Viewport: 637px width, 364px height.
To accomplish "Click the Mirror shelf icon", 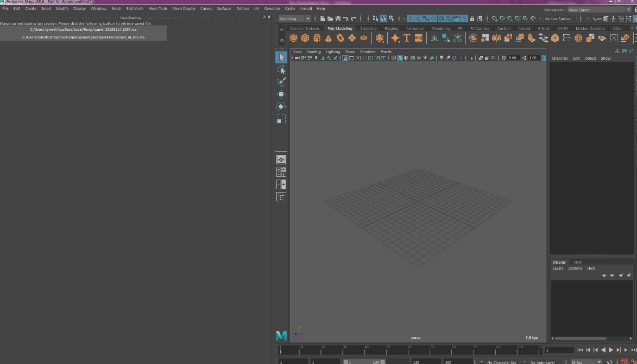I will pos(496,38).
